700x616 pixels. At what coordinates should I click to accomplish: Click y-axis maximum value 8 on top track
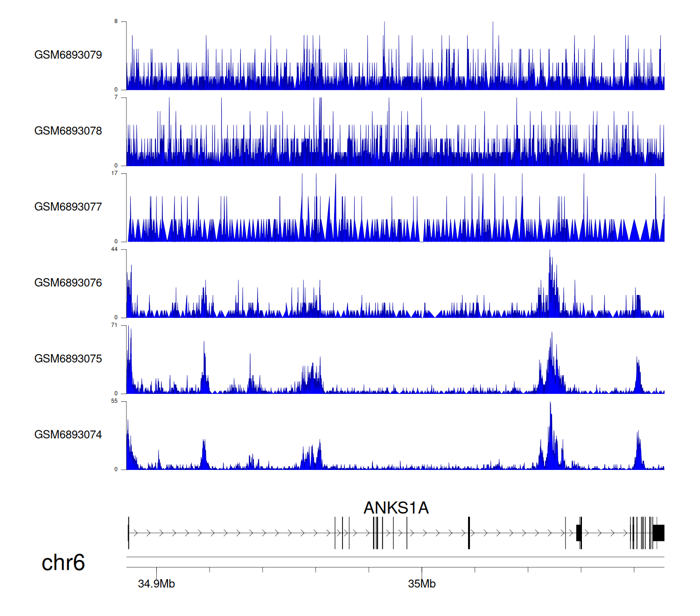click(x=116, y=21)
